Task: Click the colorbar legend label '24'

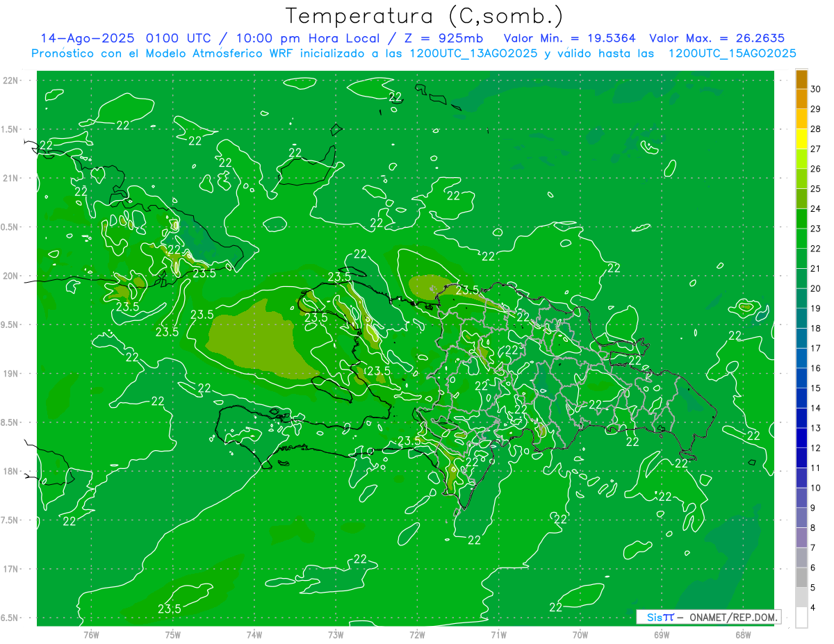Action: pos(816,208)
